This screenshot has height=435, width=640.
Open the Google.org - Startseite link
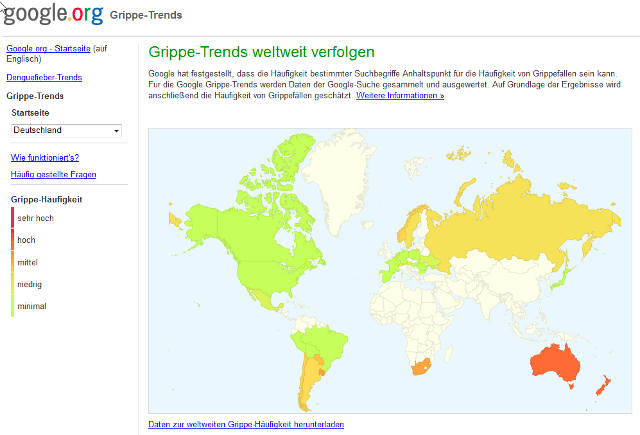tap(48, 49)
